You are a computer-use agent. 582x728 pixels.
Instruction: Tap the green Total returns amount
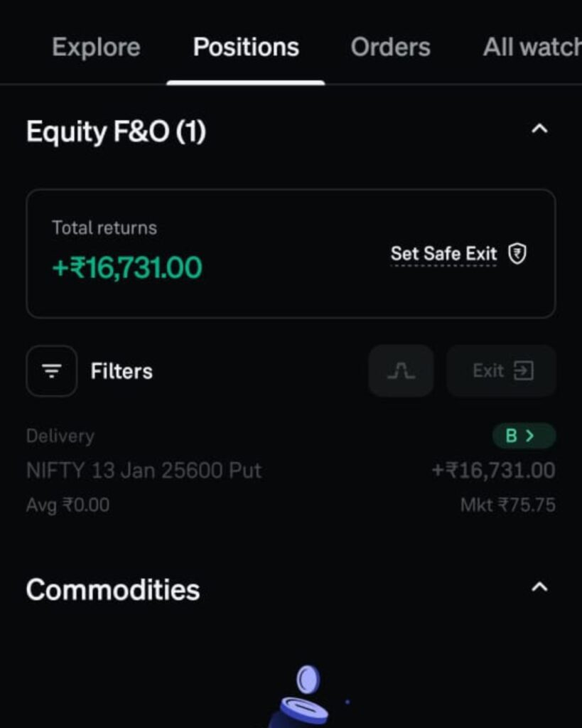[127, 268]
